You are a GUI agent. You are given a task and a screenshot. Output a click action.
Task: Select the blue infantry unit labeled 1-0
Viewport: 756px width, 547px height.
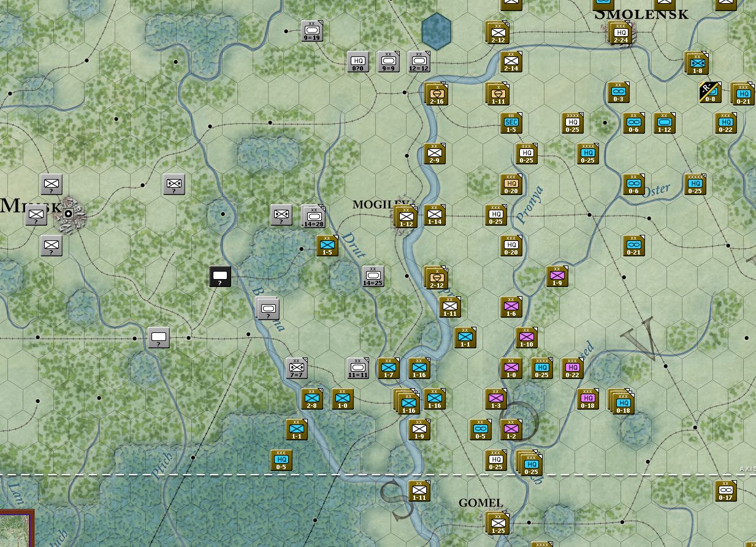[343, 399]
